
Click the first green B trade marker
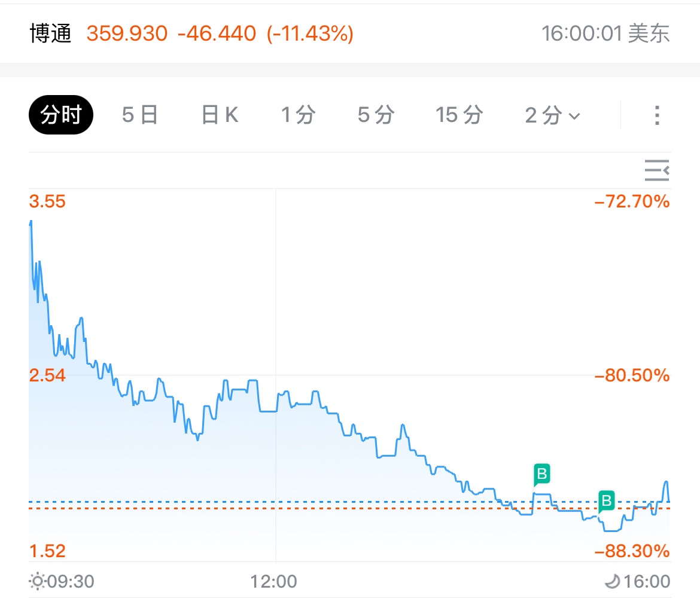click(x=541, y=475)
